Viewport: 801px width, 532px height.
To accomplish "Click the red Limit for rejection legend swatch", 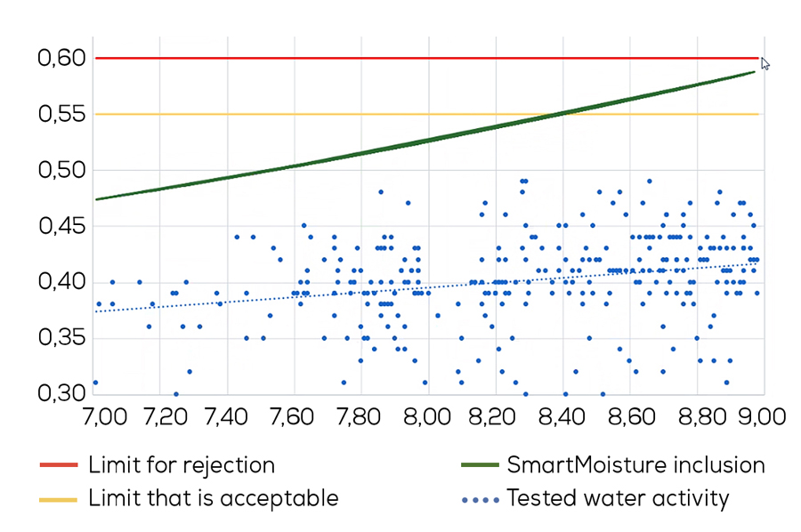I will point(59,465).
